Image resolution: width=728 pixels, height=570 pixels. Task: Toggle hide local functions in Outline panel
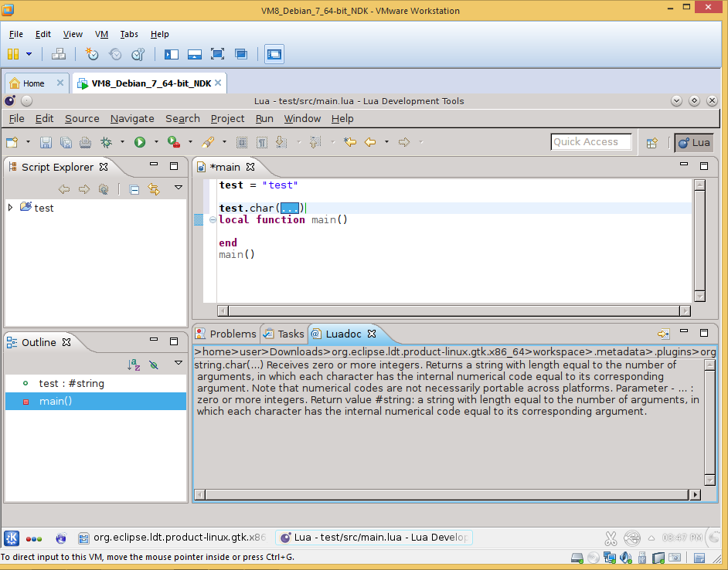coord(154,365)
